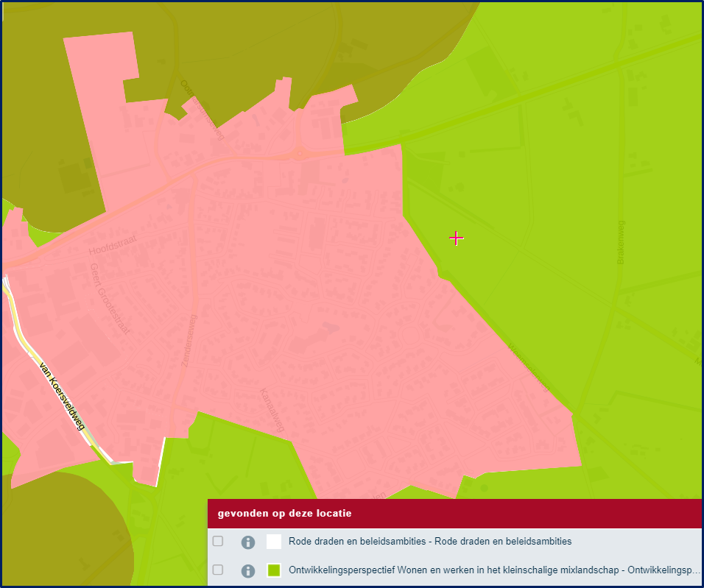Open info icon for Ontwikkelingsperspectief Wonen en werken
The image size is (704, 588).
pyautogui.click(x=248, y=570)
